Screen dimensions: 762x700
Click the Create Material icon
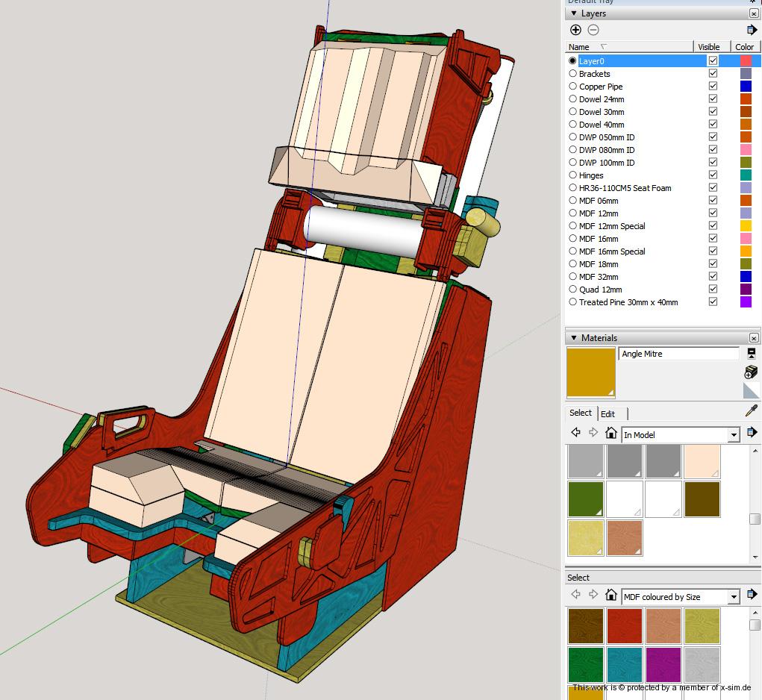(751, 372)
